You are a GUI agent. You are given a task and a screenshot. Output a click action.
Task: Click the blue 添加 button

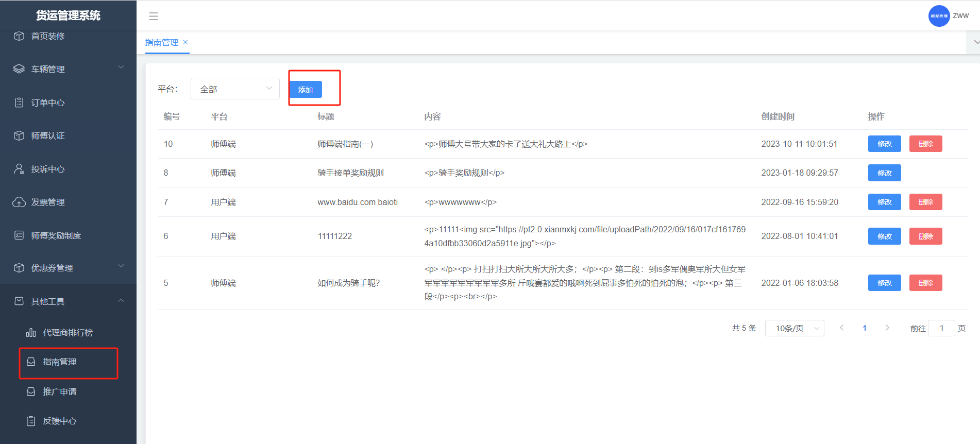tap(306, 90)
